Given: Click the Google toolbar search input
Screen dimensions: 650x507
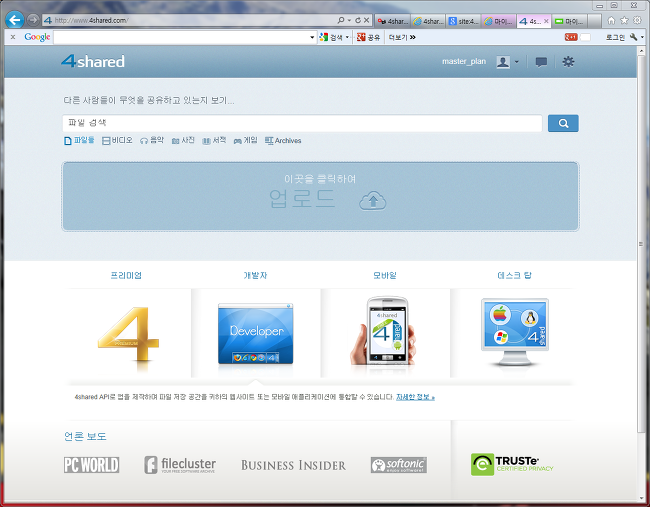Looking at the screenshot, I should point(182,37).
